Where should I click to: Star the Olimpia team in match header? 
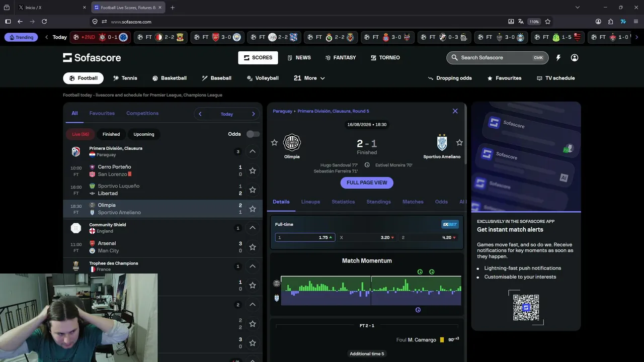point(274,143)
